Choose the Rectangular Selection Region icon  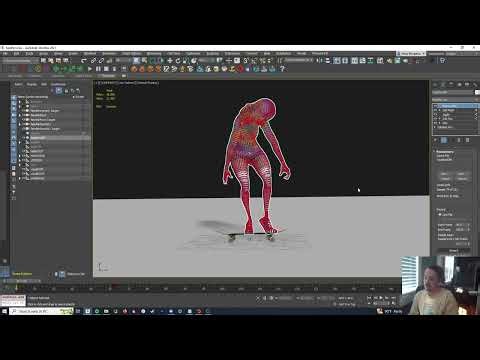pyautogui.click(x=152, y=60)
